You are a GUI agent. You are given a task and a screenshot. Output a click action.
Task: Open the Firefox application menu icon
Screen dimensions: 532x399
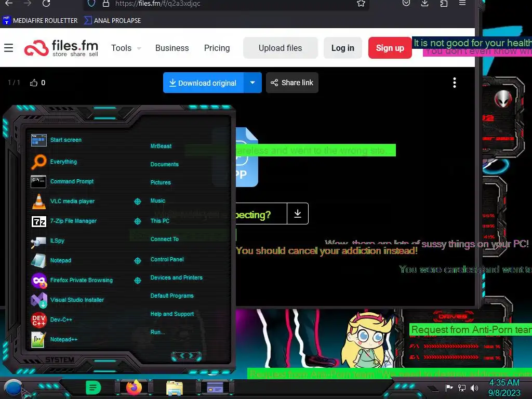tap(462, 4)
